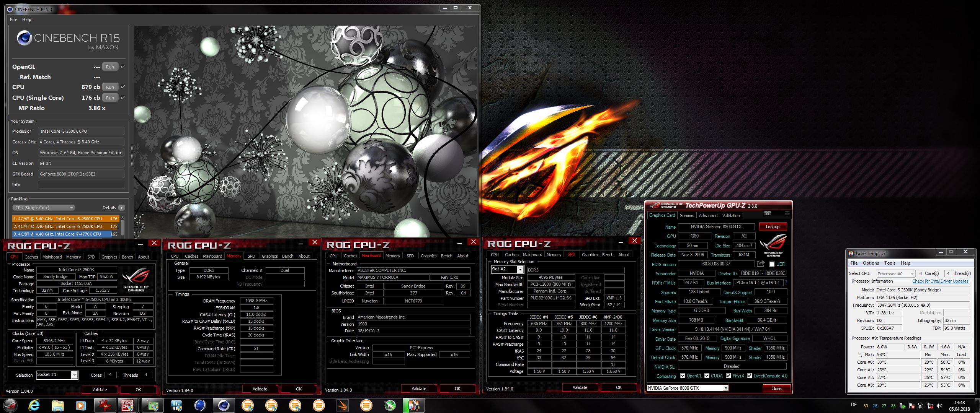Click the network tray icon

click(x=930, y=406)
